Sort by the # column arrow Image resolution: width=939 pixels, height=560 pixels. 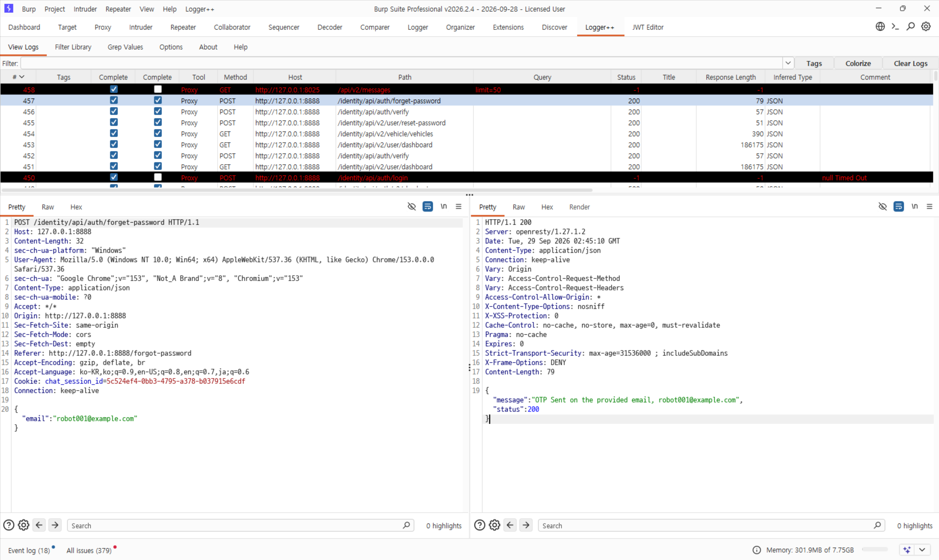(22, 77)
